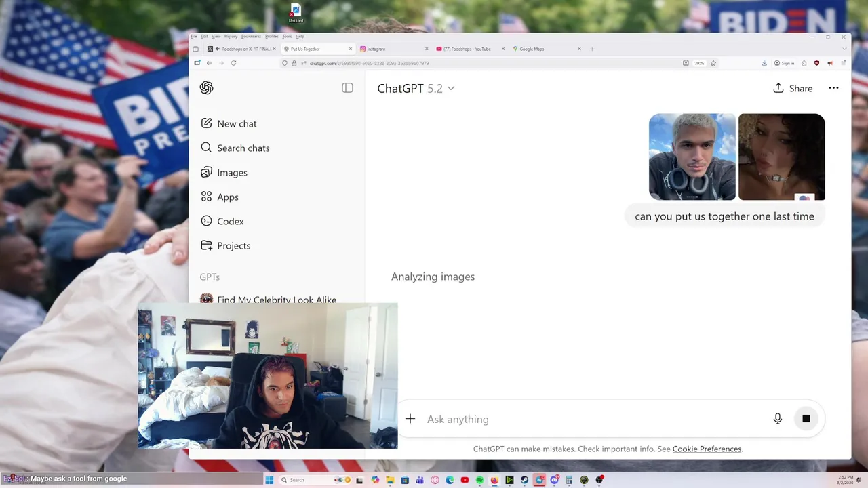Share this conversation
The height and width of the screenshot is (488, 868).
793,88
